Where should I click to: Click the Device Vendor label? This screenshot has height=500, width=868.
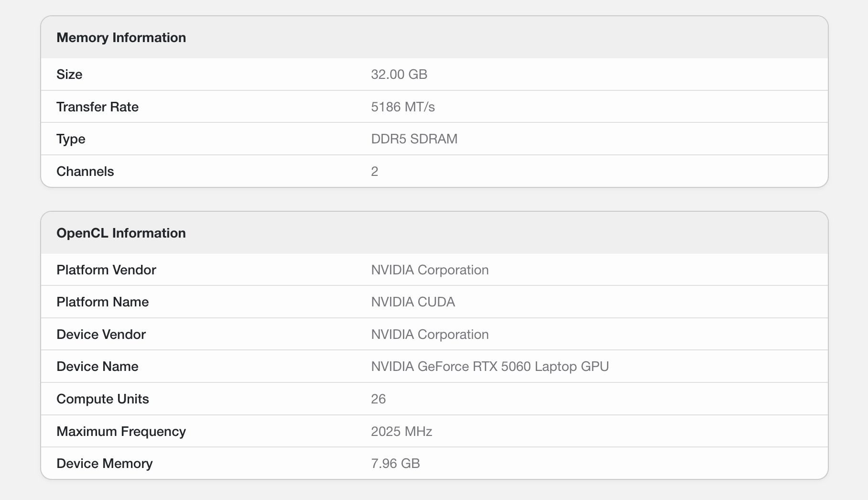coord(101,335)
